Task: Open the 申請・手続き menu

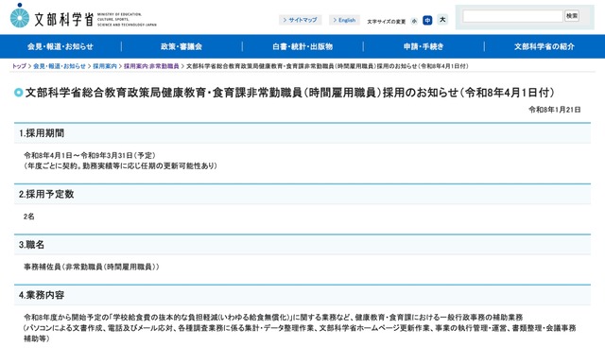Action: click(423, 46)
